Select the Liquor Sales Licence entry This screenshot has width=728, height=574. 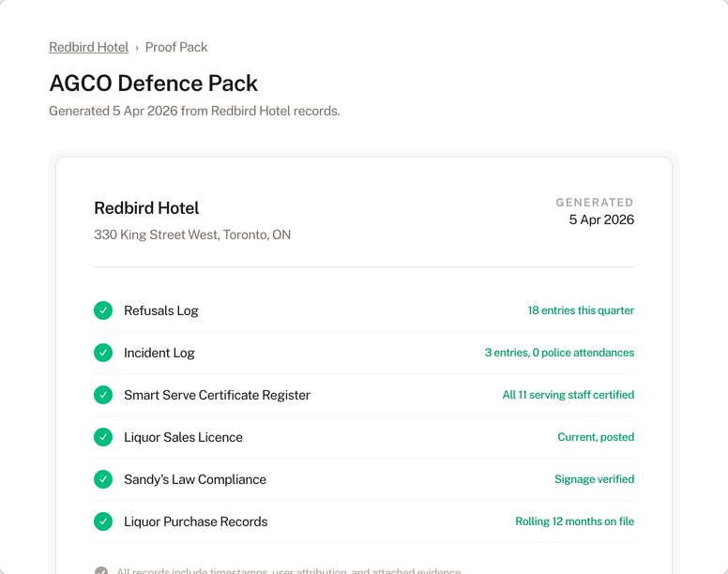[183, 437]
